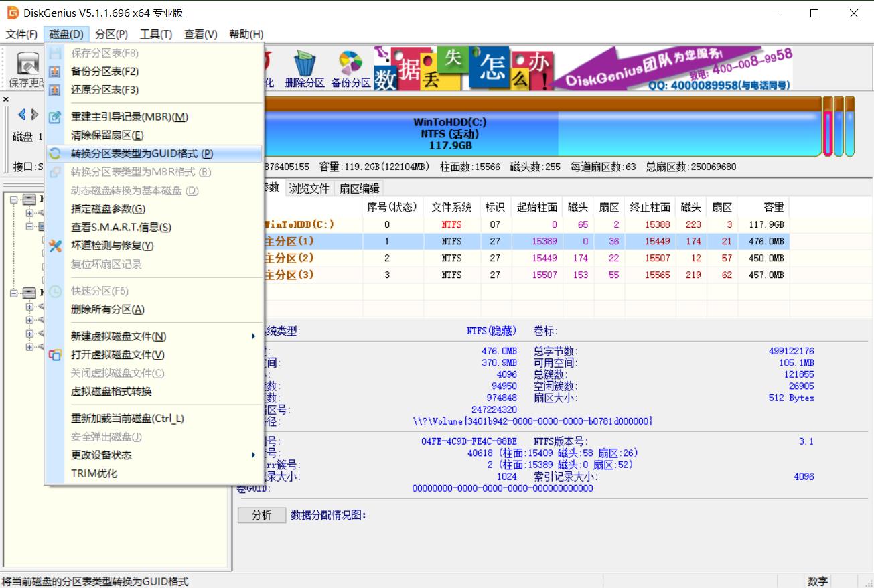
Task: Click the icon beside 备份分区表(F2)
Action: coord(56,72)
